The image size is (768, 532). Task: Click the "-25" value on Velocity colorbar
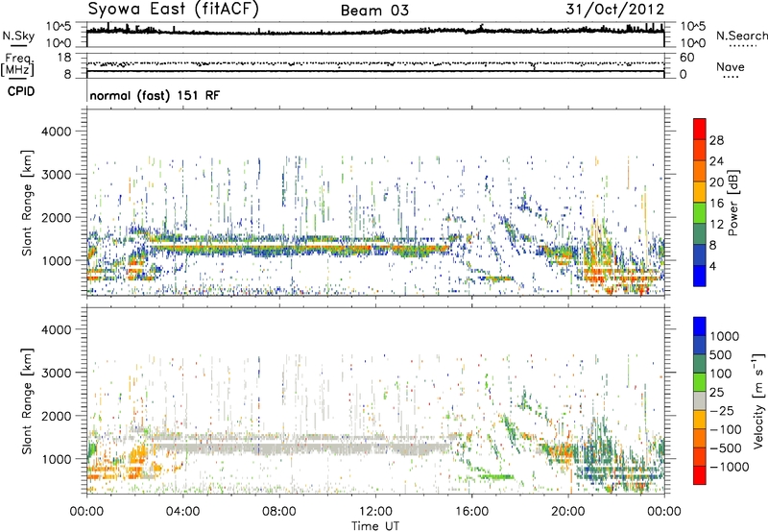pos(722,410)
